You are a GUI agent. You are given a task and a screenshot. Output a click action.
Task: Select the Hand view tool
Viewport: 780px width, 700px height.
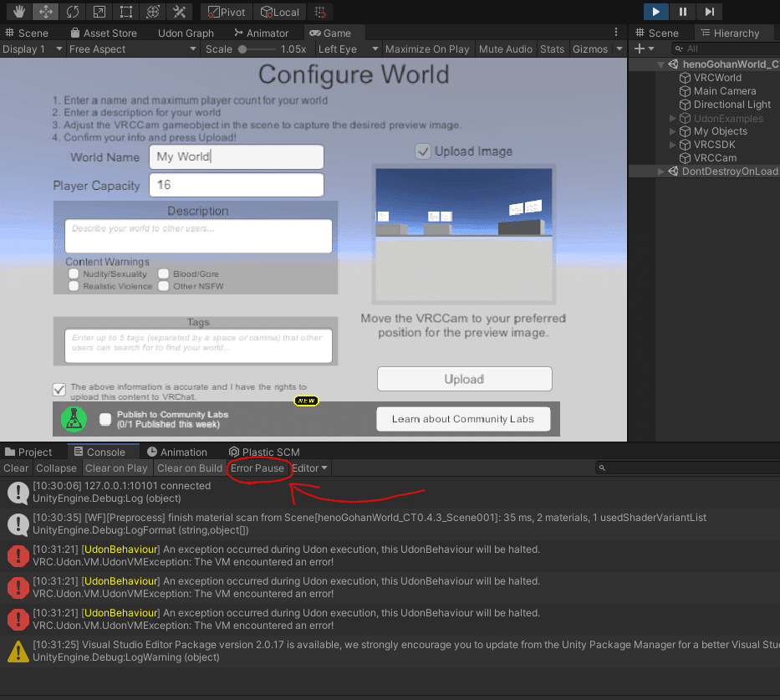19,12
